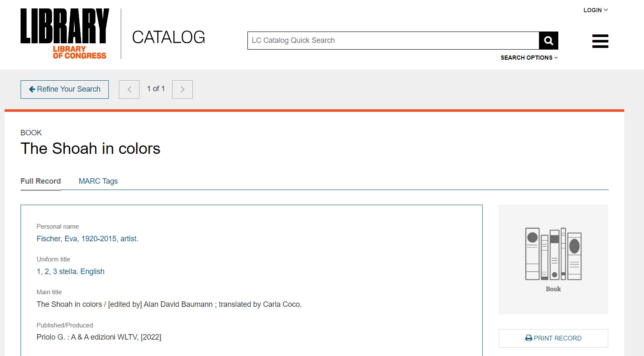The width and height of the screenshot is (644, 356).
Task: Switch to the MARC Tags tab
Action: click(x=98, y=181)
